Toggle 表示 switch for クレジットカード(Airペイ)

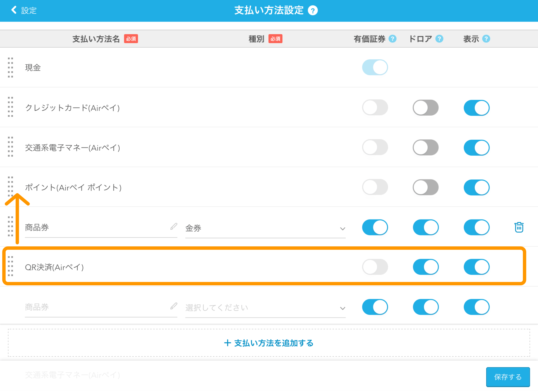click(x=476, y=108)
